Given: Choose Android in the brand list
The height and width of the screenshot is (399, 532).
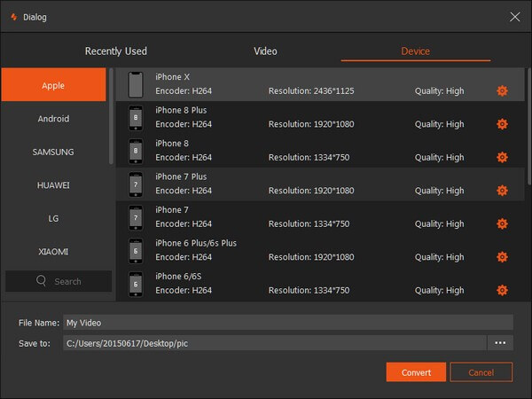Looking at the screenshot, I should click(x=53, y=119).
